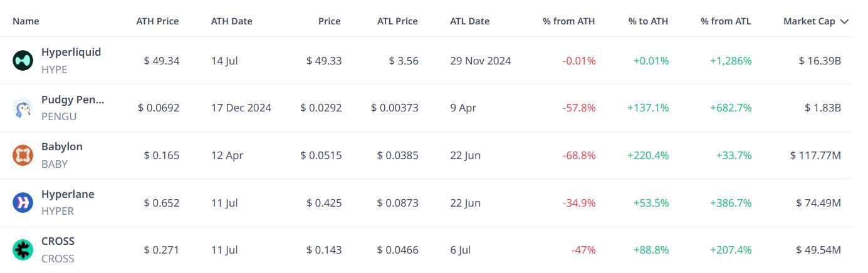Select Hyperliquid $ 16.39B market cap cell
The width and height of the screenshot is (868, 273).
820,61
